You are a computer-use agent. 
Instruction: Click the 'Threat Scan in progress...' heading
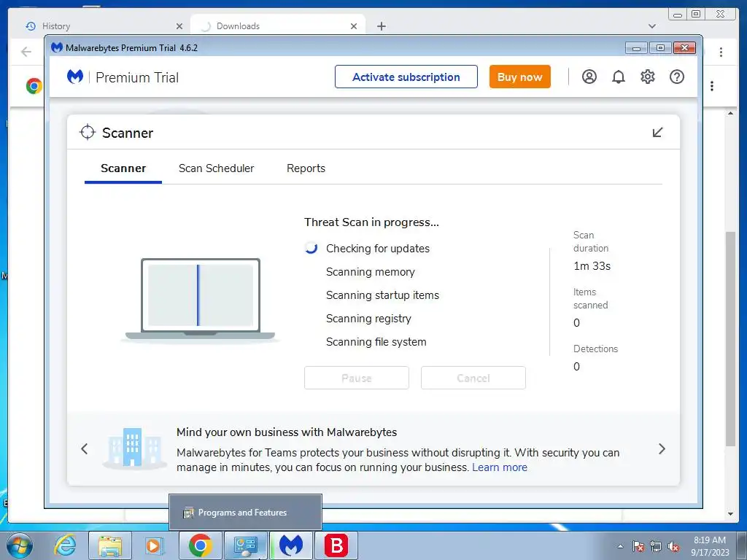tap(371, 222)
